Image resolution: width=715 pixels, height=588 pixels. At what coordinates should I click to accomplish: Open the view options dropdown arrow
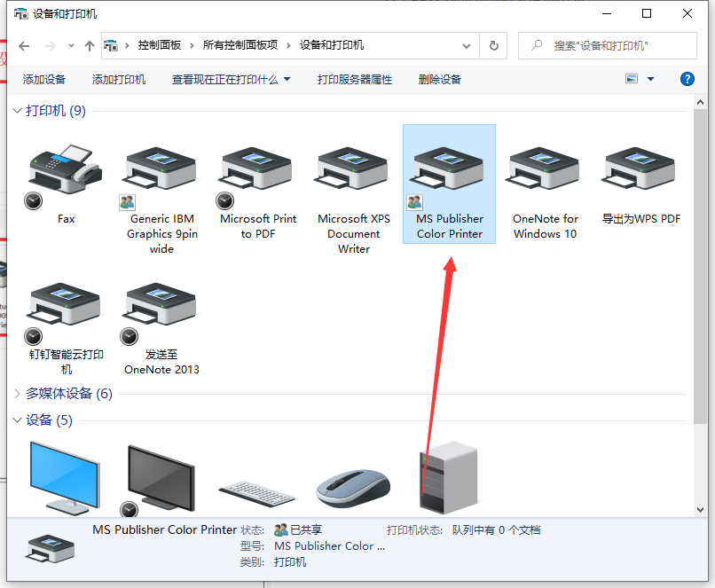click(x=652, y=79)
